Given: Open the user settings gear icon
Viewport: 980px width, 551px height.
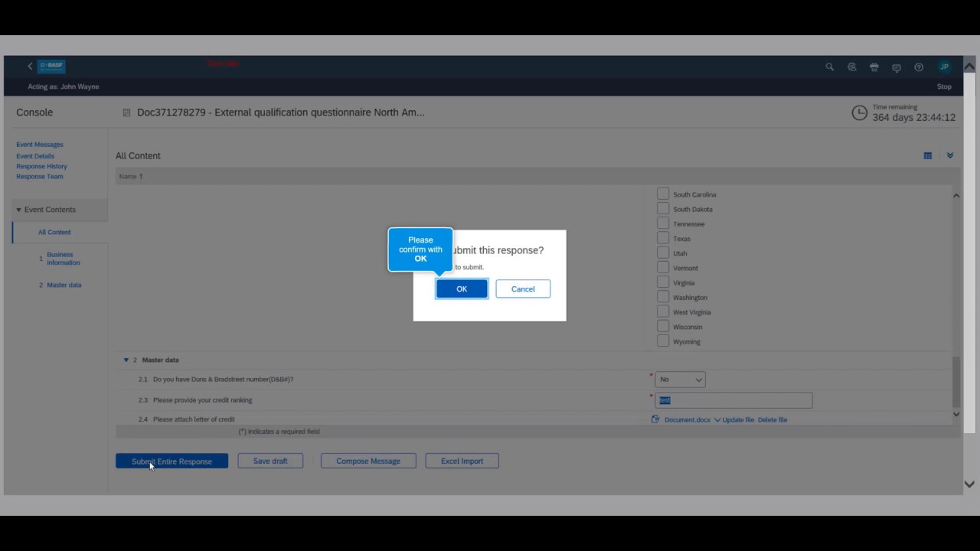Looking at the screenshot, I should tap(851, 67).
